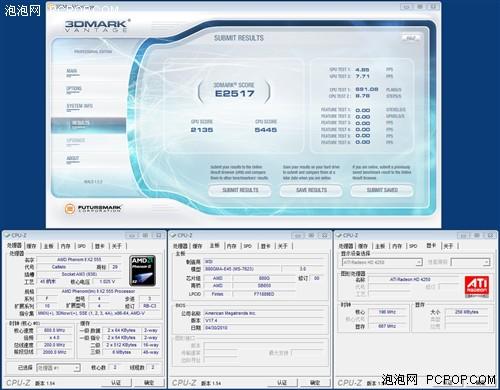Go to SYSTEM INFO in 3DMark sidebar
Screen dimensions: 500x390
pos(79,106)
